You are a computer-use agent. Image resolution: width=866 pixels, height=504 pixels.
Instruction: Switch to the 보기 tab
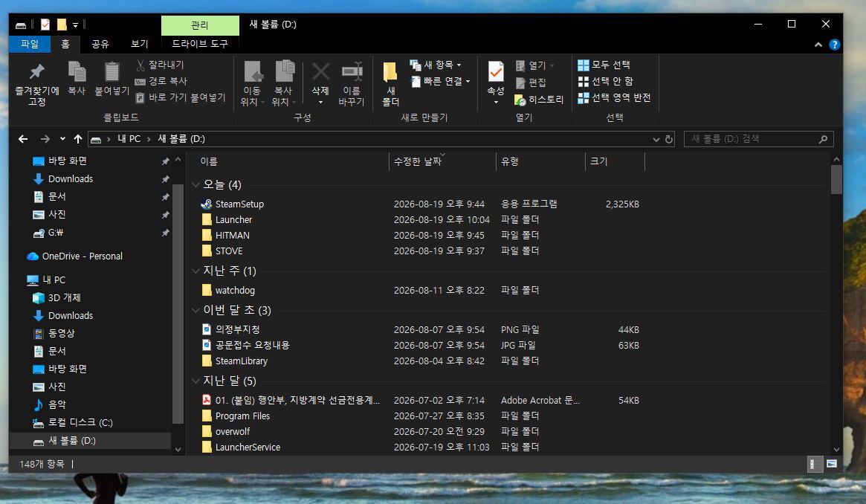click(139, 44)
